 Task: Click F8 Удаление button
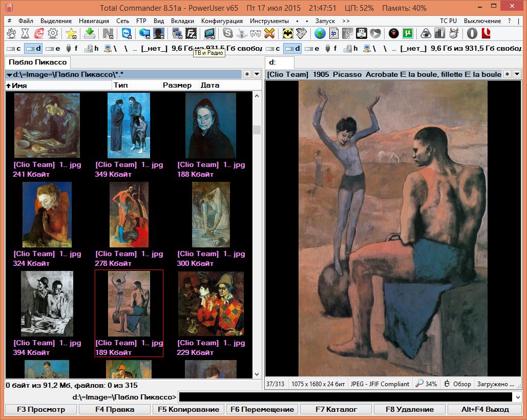coord(410,409)
